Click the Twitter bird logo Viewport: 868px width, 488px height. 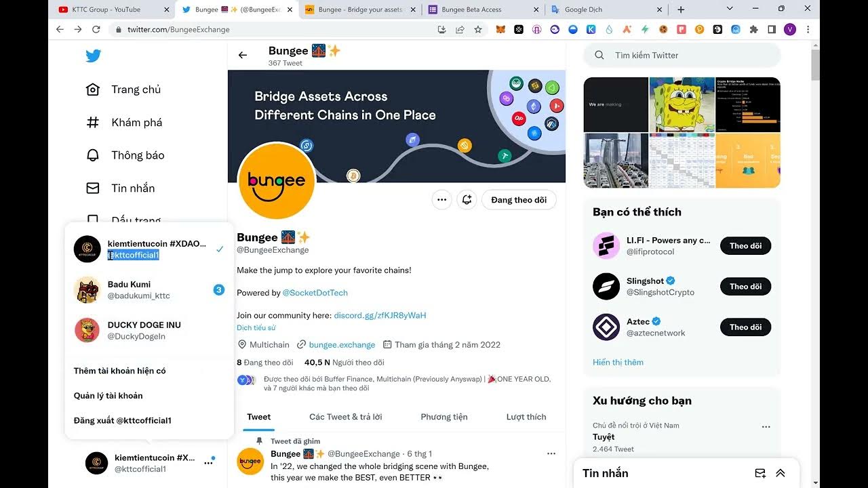pyautogui.click(x=94, y=56)
